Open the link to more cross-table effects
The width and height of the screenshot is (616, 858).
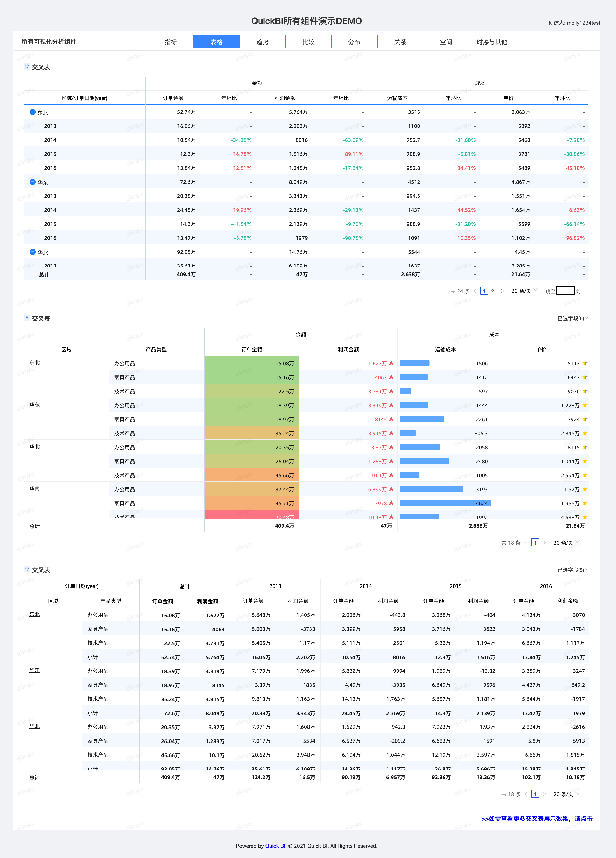(x=537, y=818)
